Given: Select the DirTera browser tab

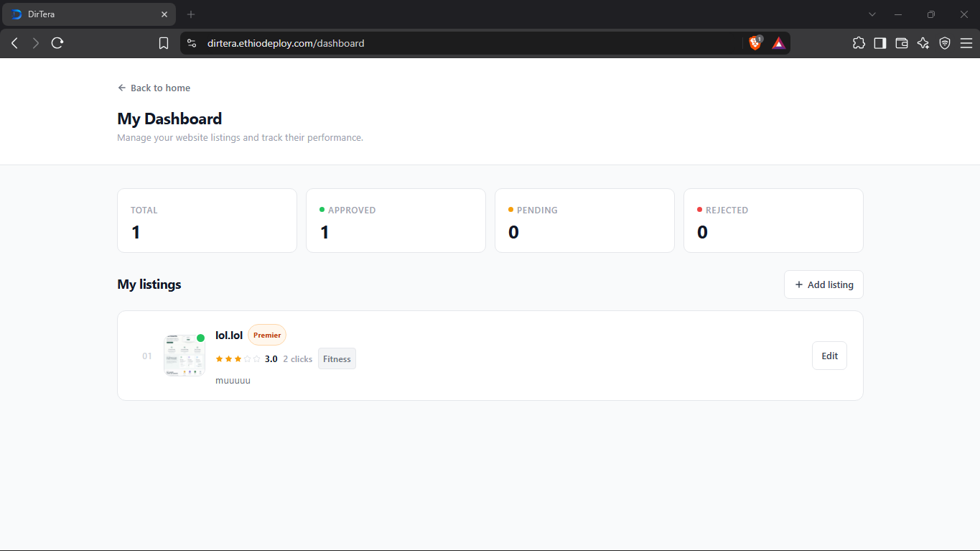Looking at the screenshot, I should coord(89,14).
